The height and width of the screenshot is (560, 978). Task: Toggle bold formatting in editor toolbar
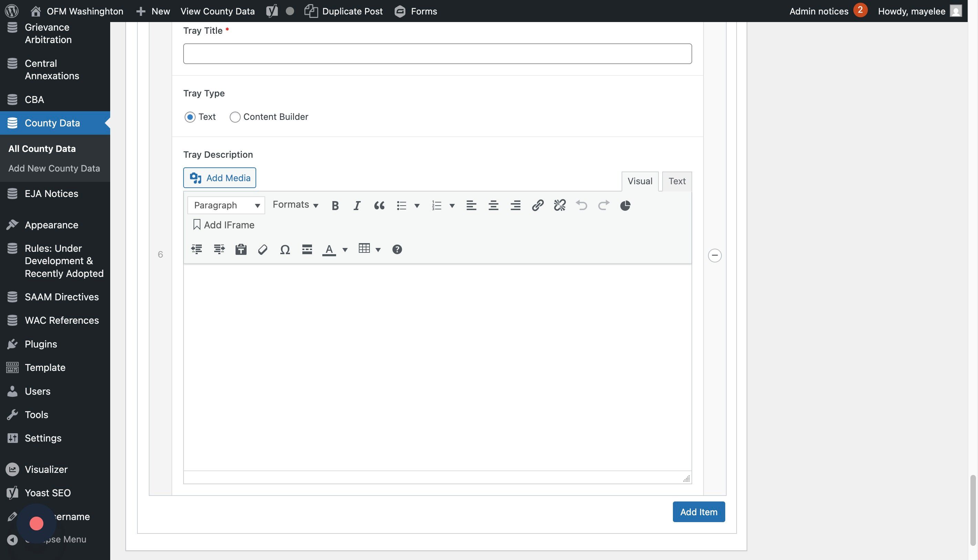tap(335, 205)
